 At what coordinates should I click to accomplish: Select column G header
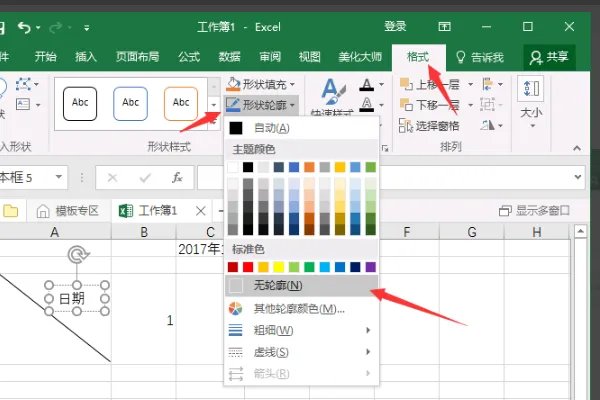(471, 232)
